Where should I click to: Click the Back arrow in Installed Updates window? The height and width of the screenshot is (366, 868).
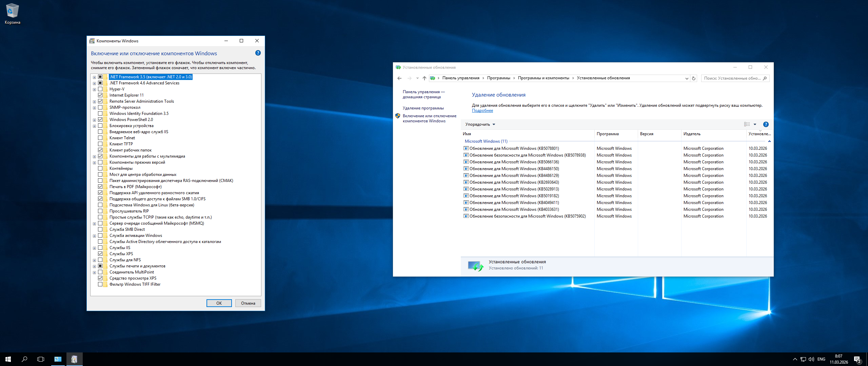pos(399,78)
